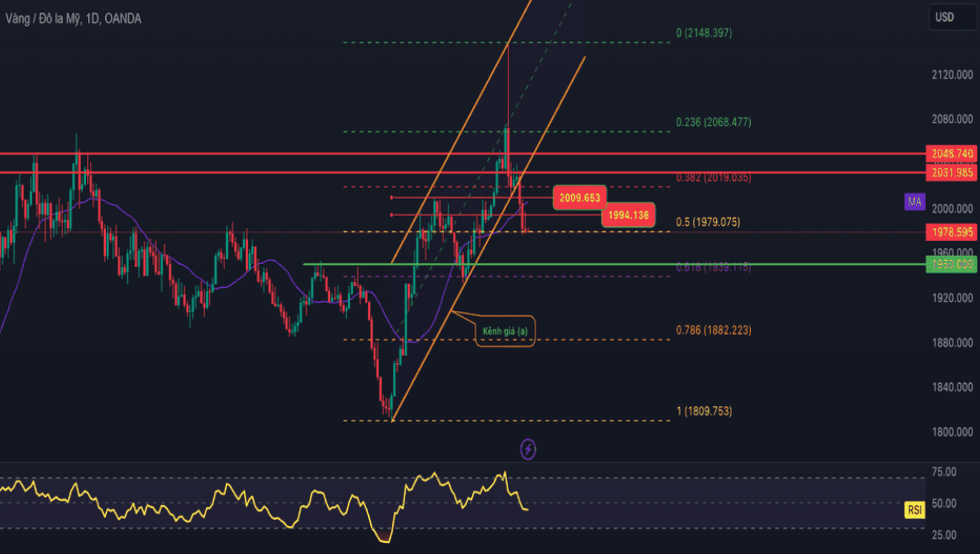Click Fibonacci 0.5 (1979.075) label
This screenshot has height=554, width=980.
[x=708, y=222]
